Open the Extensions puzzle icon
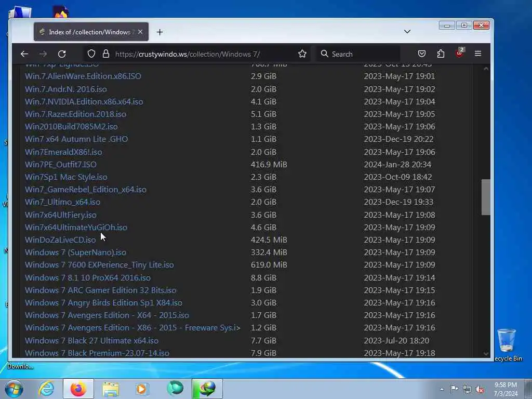This screenshot has height=399, width=532. tap(441, 54)
